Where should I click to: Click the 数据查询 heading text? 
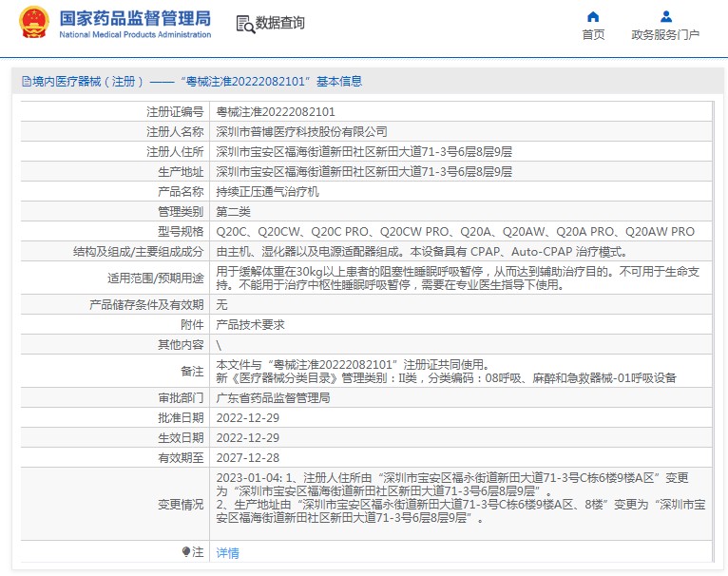280,24
